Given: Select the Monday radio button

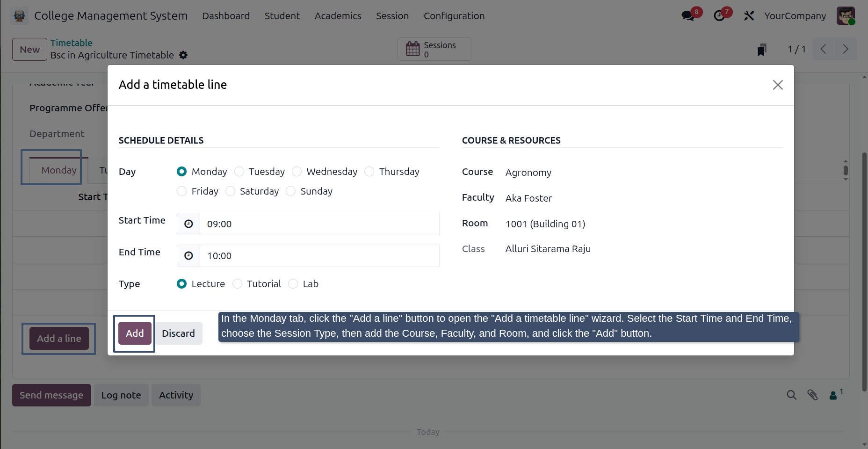Looking at the screenshot, I should click(x=182, y=172).
